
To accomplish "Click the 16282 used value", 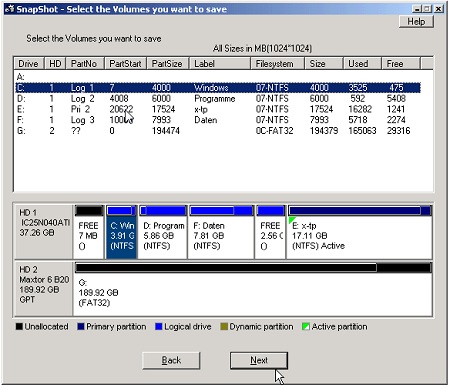I will click(360, 109).
